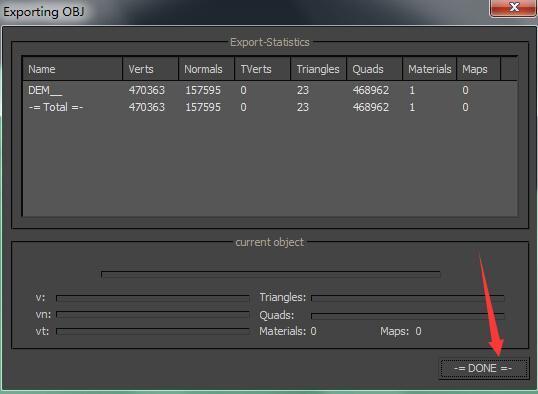Select the -= Total =- row
The width and height of the screenshot is (538, 394).
click(270, 107)
